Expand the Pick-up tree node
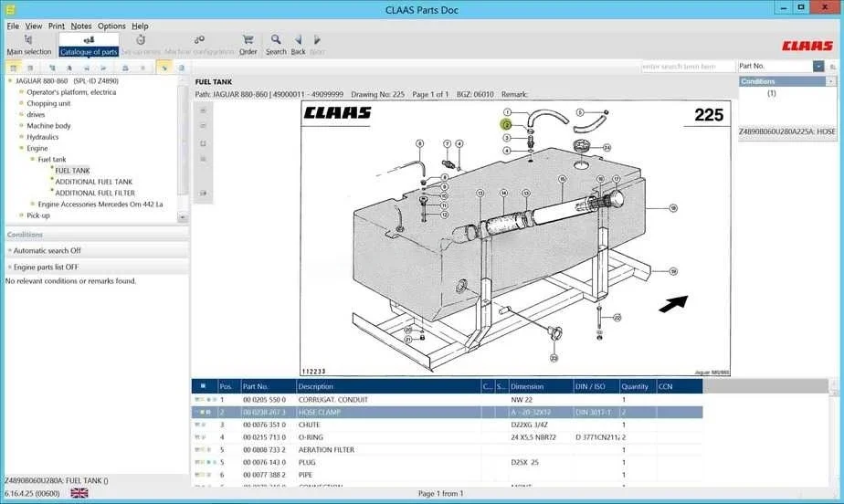Screen dimensions: 844x504 pyautogui.click(x=22, y=215)
